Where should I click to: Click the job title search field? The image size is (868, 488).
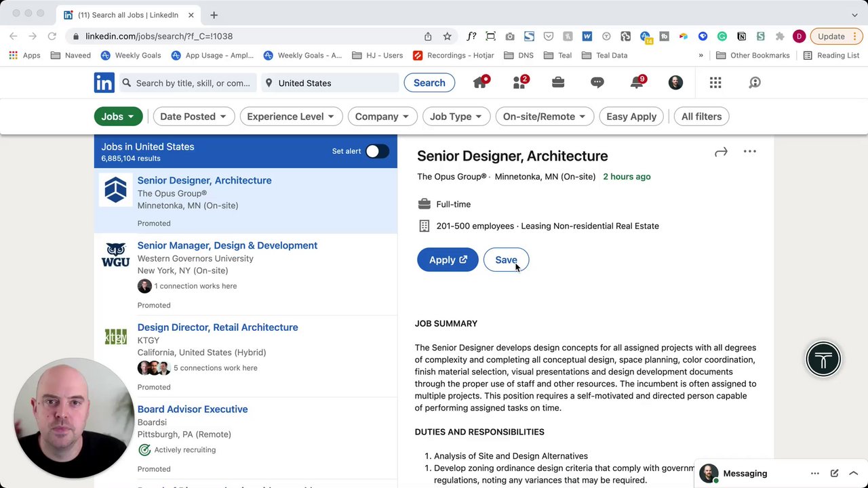pos(193,83)
